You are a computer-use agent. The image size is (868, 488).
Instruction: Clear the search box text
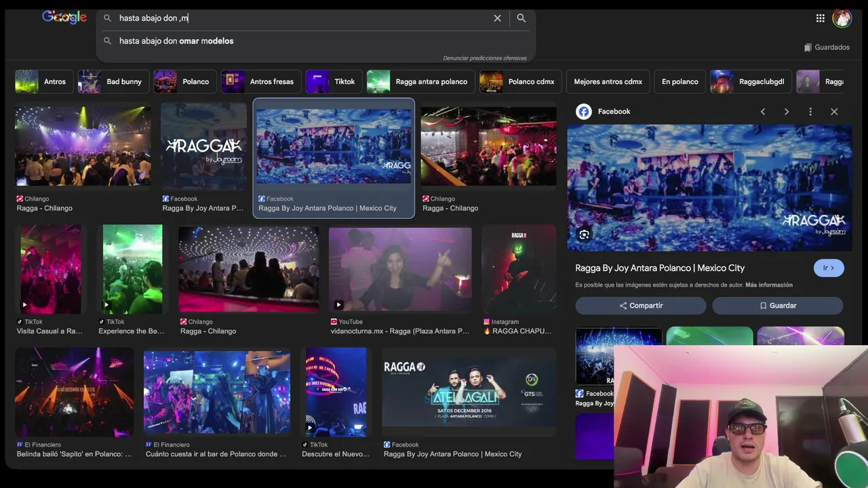click(x=497, y=18)
